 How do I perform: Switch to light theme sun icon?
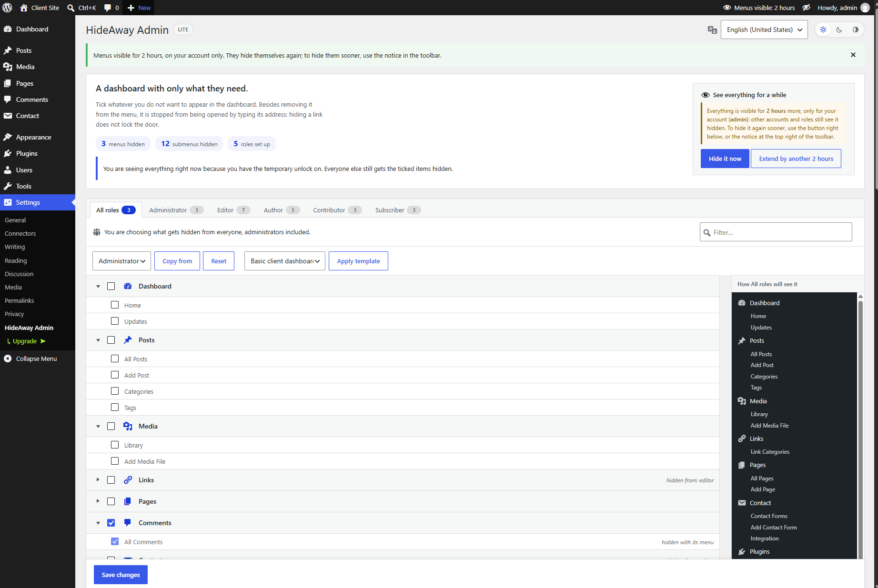[x=823, y=30]
